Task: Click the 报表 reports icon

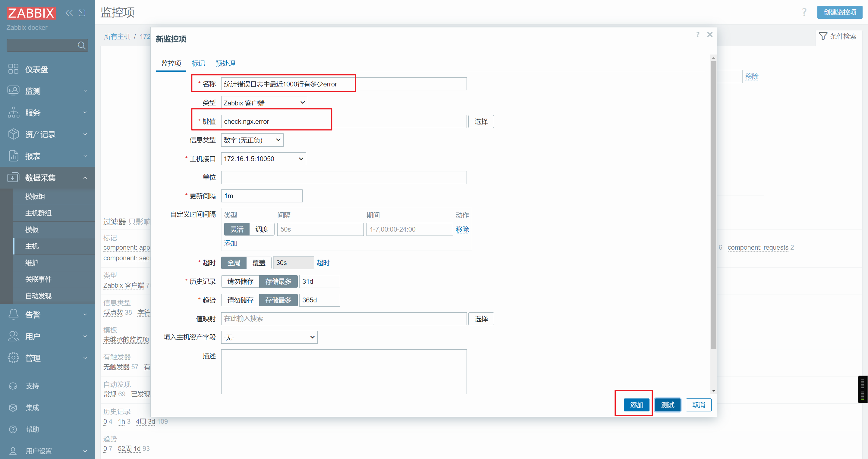Action: pyautogui.click(x=14, y=156)
